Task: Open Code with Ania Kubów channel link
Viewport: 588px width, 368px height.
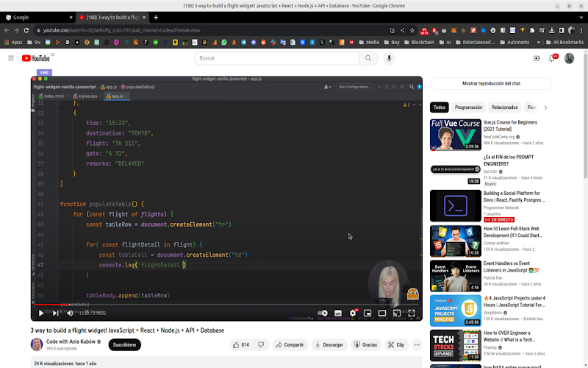Action: pos(71,342)
